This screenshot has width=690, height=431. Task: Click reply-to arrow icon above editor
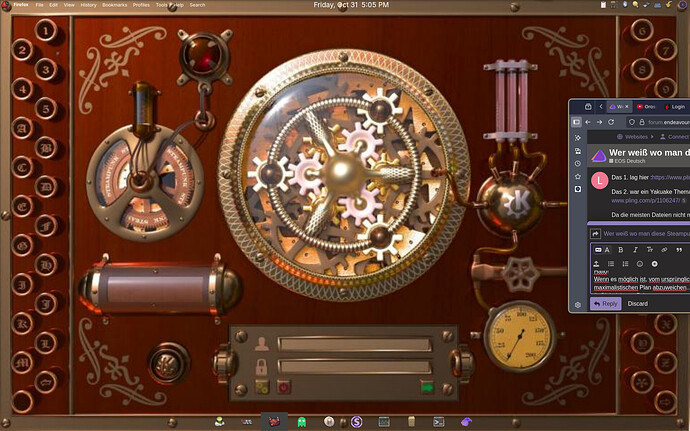pos(595,234)
